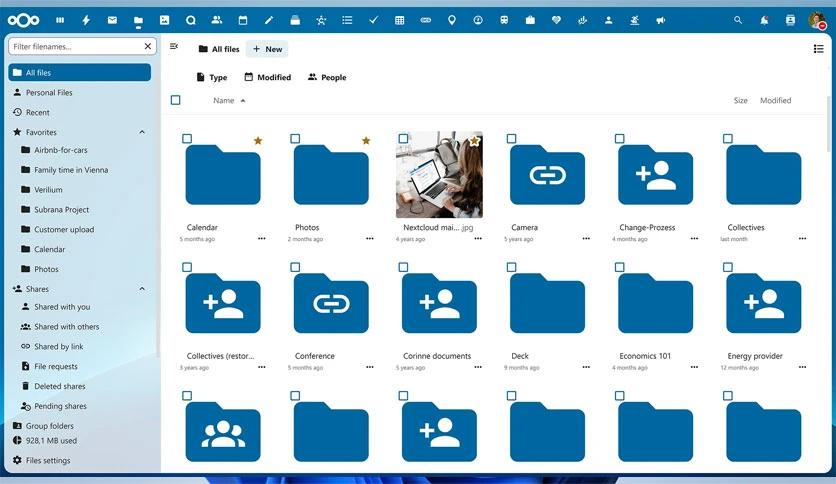Screen dimensions: 836x484
Task: Toggle the navigation sidebar collapse icon
Action: tap(174, 46)
